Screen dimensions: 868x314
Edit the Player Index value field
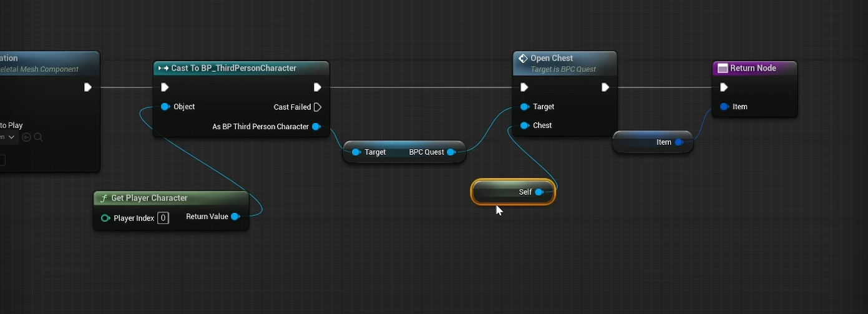point(163,218)
